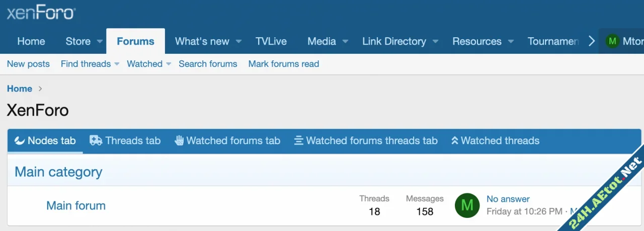
Task: Click the Messages count 158
Action: (425, 211)
